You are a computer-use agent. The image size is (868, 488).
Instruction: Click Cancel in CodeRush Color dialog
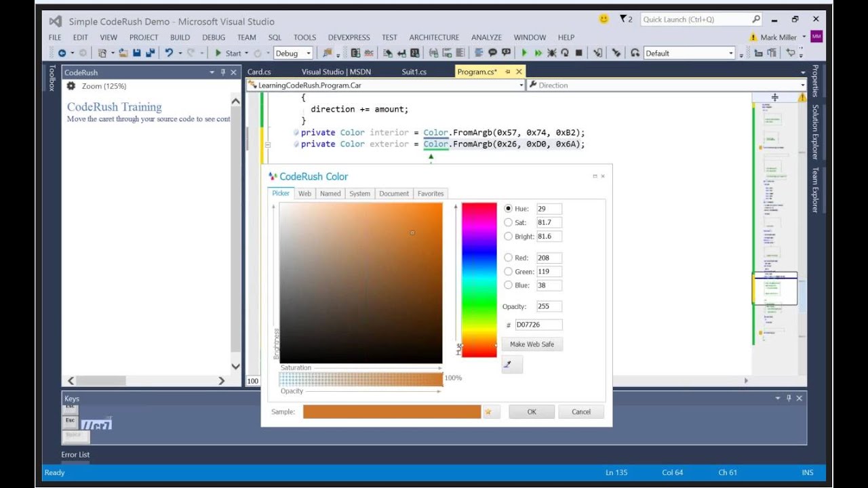click(x=581, y=411)
